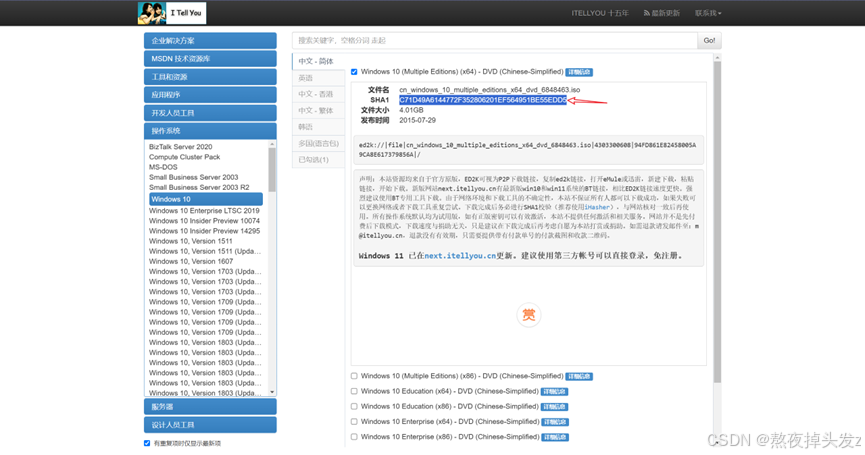
Task: Switch to the 多国(语言包) tab
Action: 318,143
